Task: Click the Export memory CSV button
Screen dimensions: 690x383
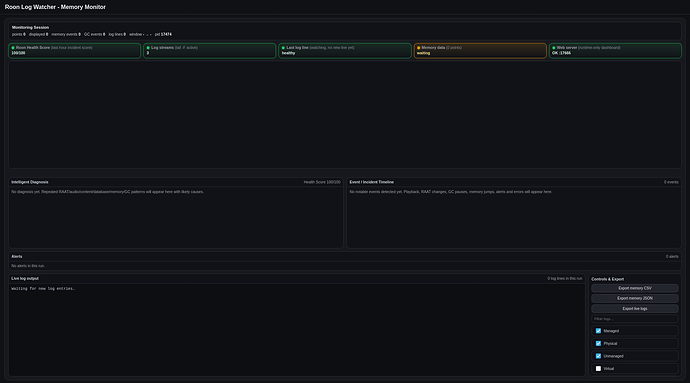Action: [635, 288]
